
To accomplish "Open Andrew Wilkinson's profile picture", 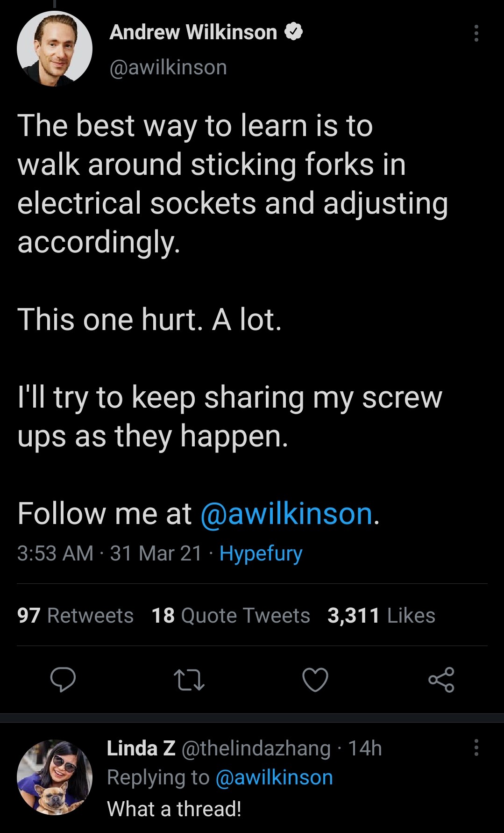I will (55, 49).
